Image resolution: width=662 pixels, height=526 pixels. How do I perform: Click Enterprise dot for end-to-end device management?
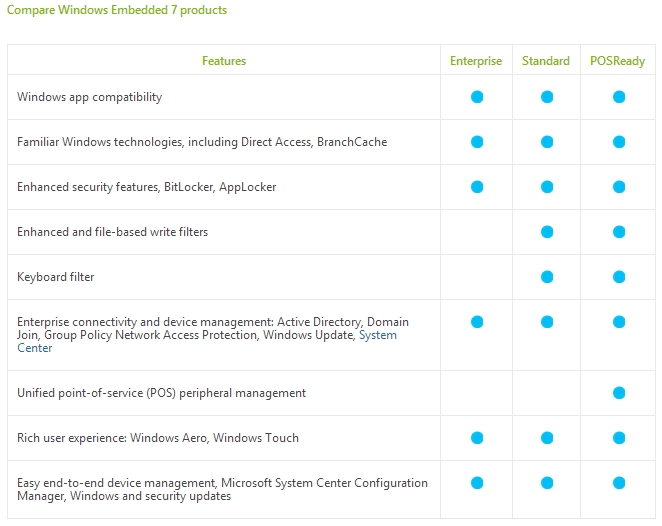477,483
